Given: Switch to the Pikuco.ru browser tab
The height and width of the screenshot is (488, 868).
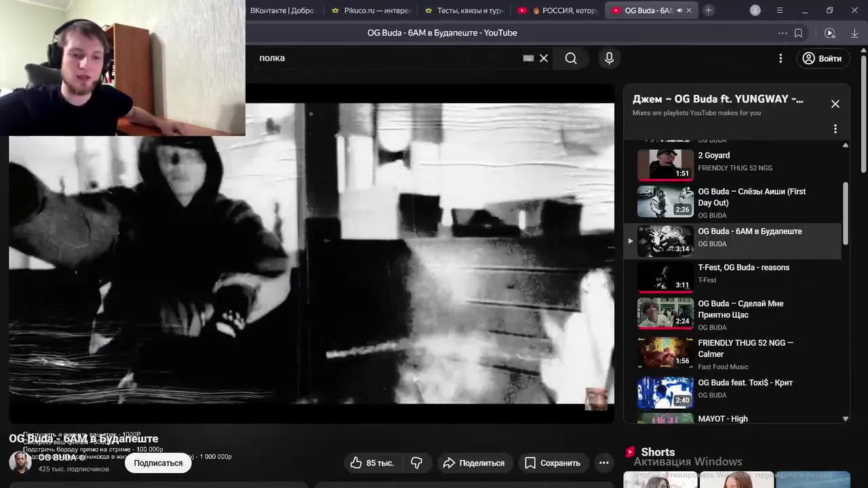Looking at the screenshot, I should point(372,10).
